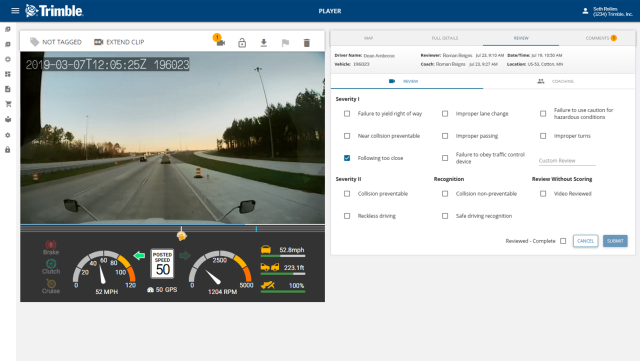640x361 pixels.
Task: Check Failure to use caution for hazardous conditions
Action: point(543,114)
